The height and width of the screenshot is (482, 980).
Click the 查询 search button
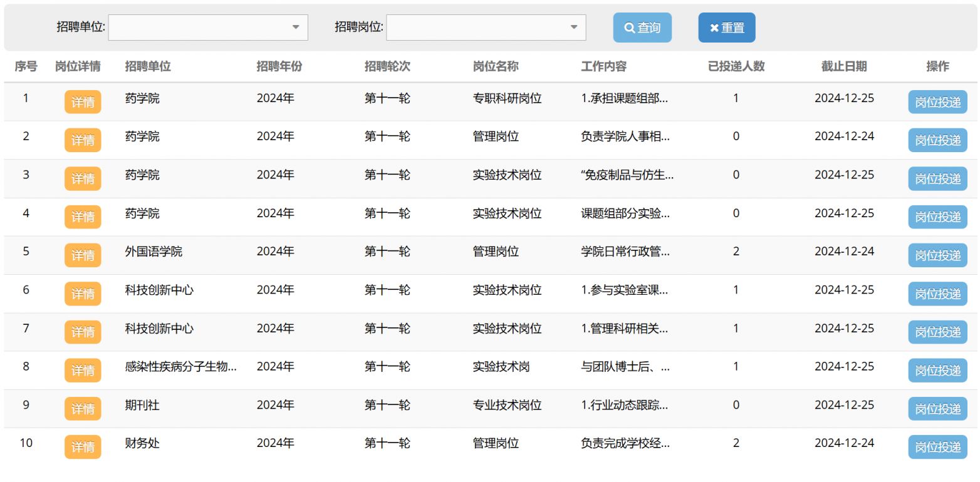(x=642, y=28)
